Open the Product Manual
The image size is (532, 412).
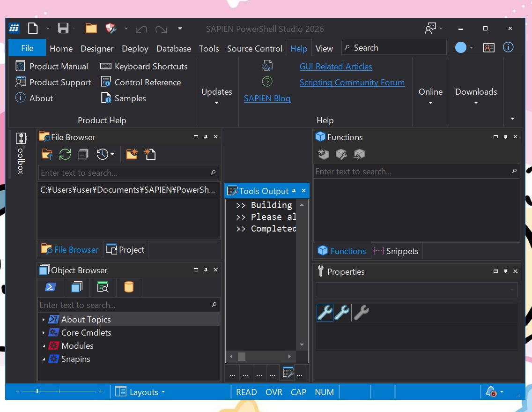pyautogui.click(x=52, y=66)
